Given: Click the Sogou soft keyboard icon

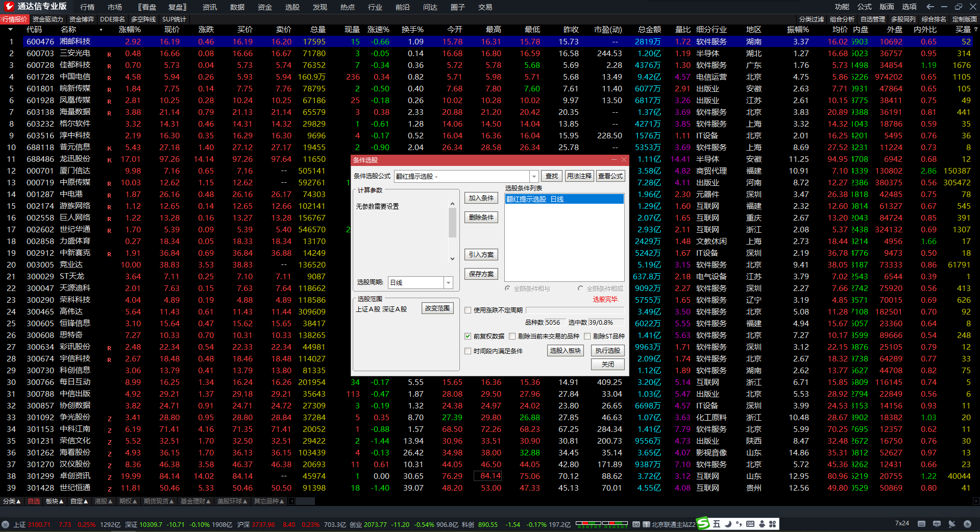Looking at the screenshot, I should click(x=750, y=524).
